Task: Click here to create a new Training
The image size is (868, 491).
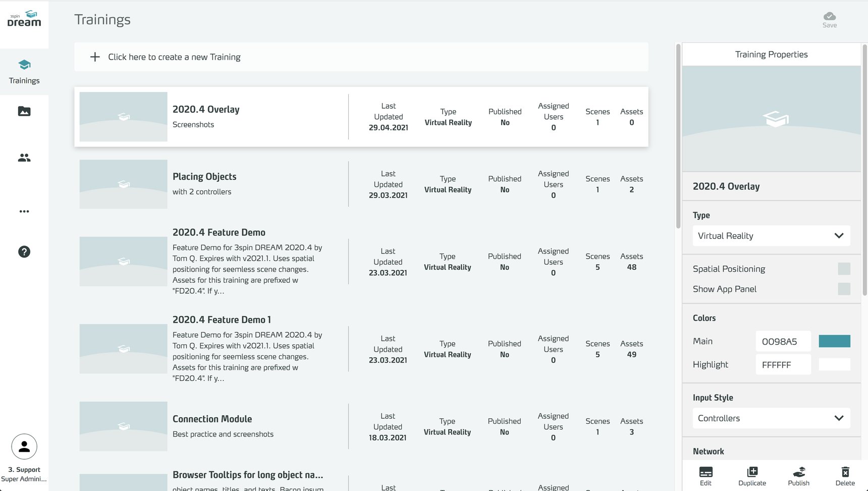Action: pos(174,57)
